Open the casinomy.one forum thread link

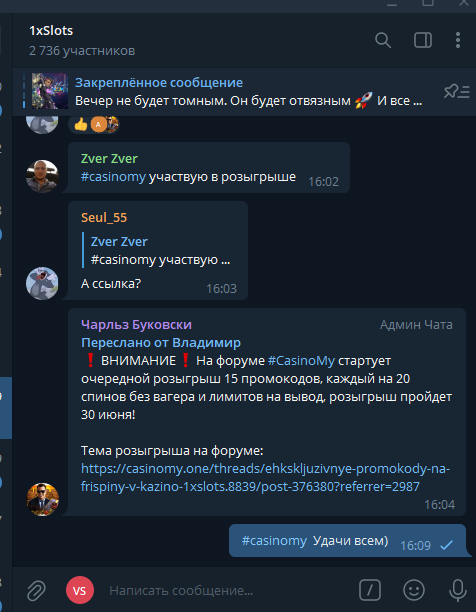[x=265, y=477]
